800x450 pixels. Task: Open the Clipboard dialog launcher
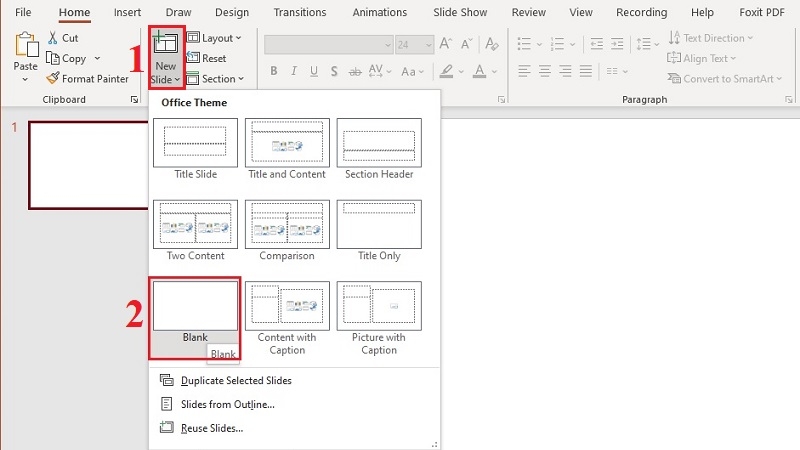[134, 99]
